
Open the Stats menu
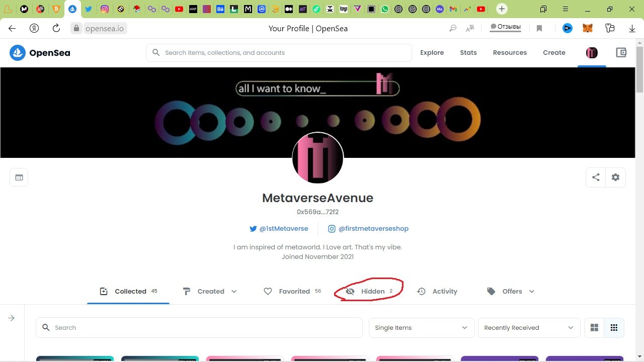468,52
